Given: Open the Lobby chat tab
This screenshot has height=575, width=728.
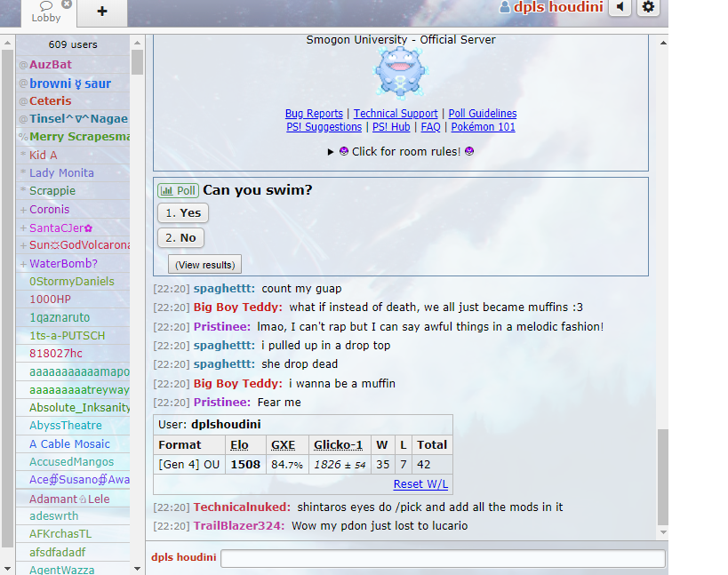Looking at the screenshot, I should tap(46, 13).
